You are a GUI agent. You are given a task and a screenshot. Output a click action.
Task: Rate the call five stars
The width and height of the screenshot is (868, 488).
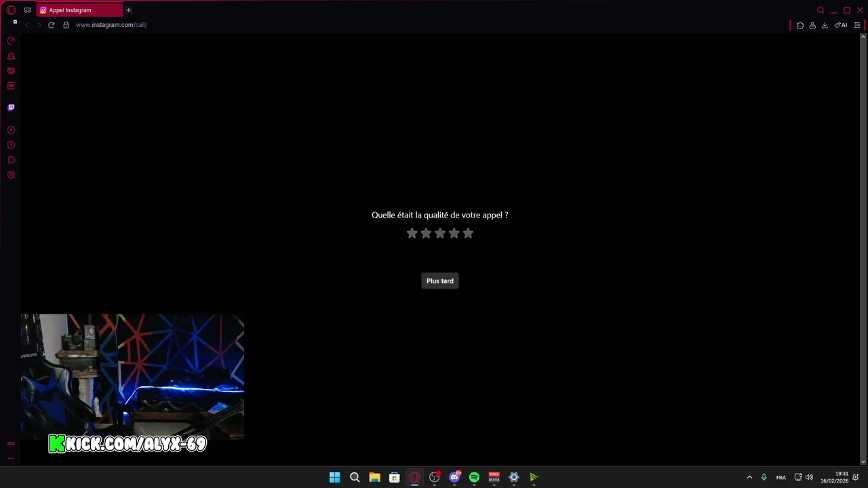(468, 233)
